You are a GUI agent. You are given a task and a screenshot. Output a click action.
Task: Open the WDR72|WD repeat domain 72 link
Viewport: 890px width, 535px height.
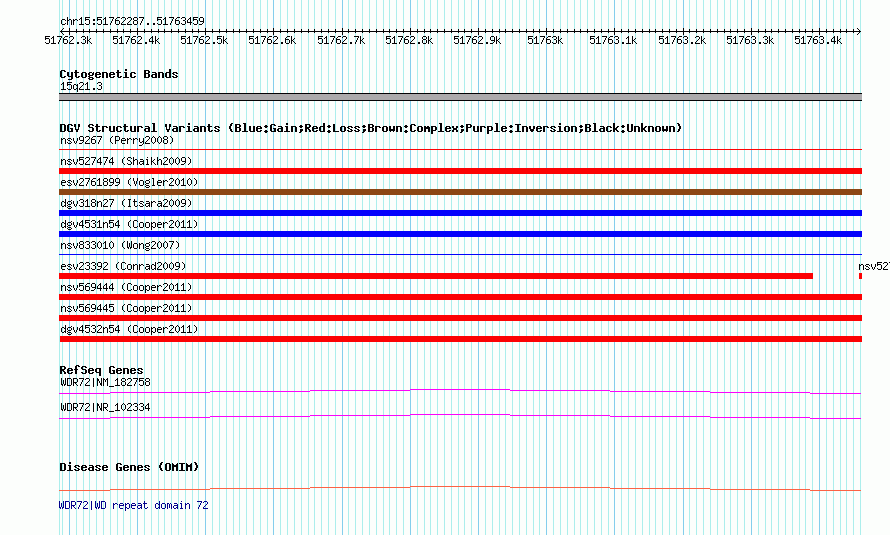pyautogui.click(x=134, y=505)
